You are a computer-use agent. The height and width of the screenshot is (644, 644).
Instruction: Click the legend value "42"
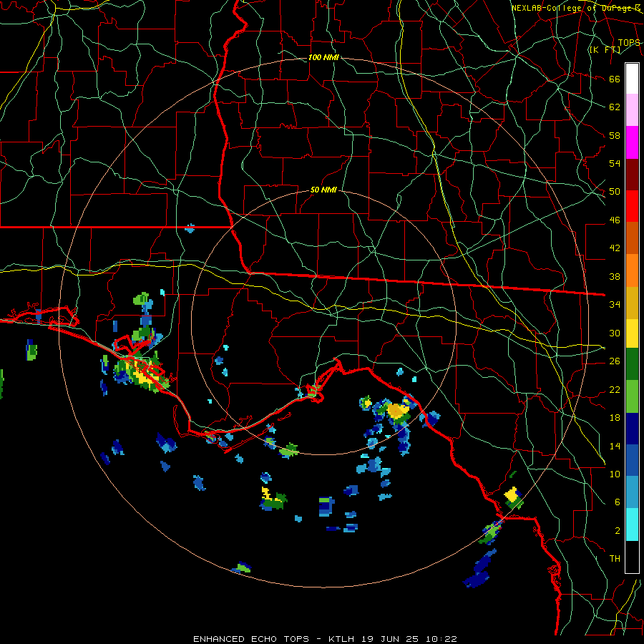coord(615,248)
